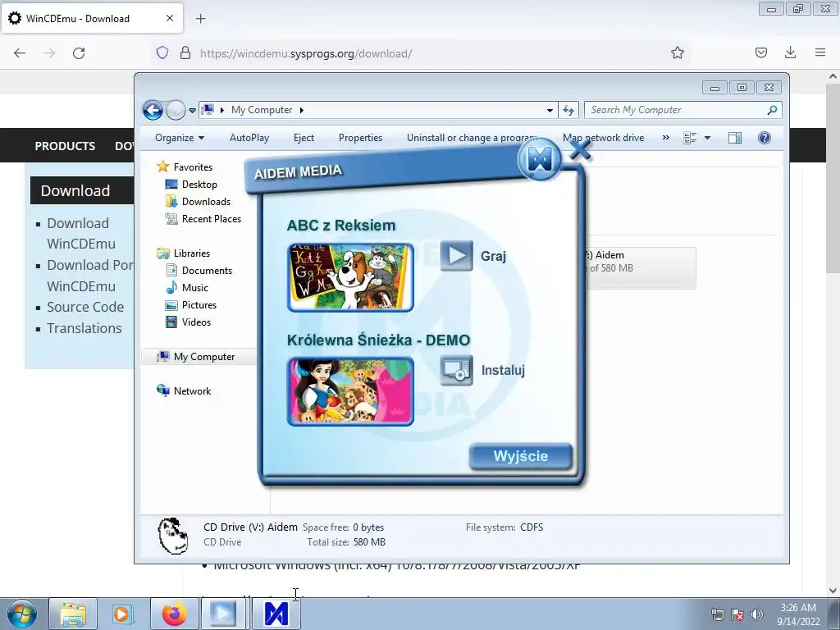Show site security info padlock icon
The height and width of the screenshot is (630, 840).
tap(185, 52)
